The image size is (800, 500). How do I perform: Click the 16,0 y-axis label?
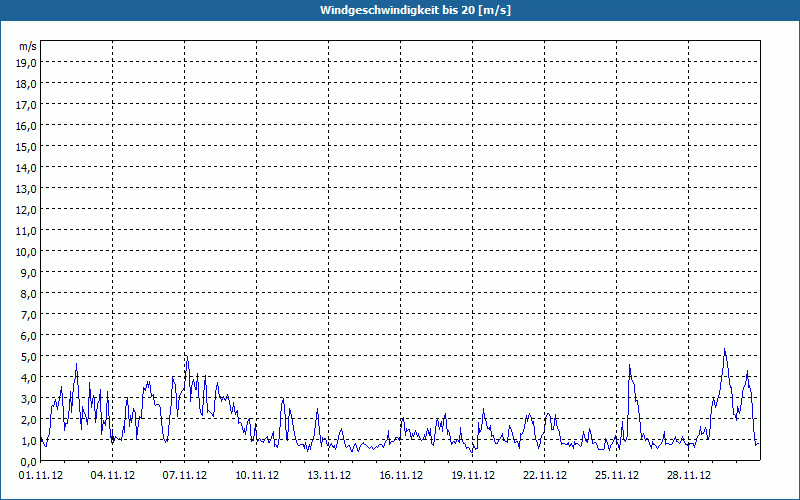click(x=27, y=126)
